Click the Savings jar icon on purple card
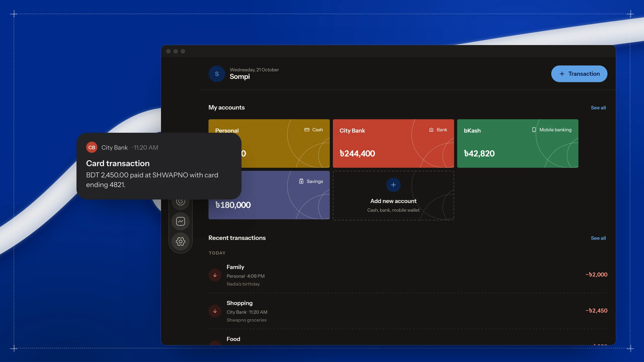Image resolution: width=644 pixels, height=362 pixels. coord(301,181)
